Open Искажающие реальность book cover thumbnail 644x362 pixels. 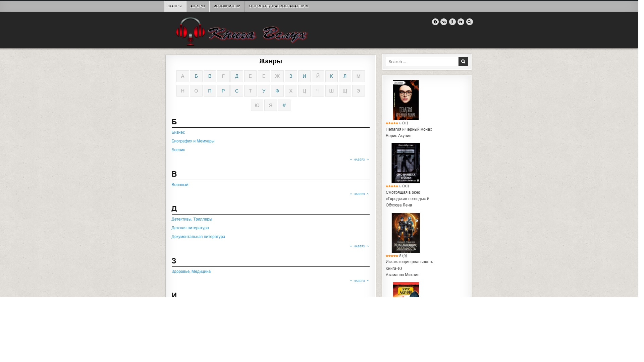(x=406, y=233)
